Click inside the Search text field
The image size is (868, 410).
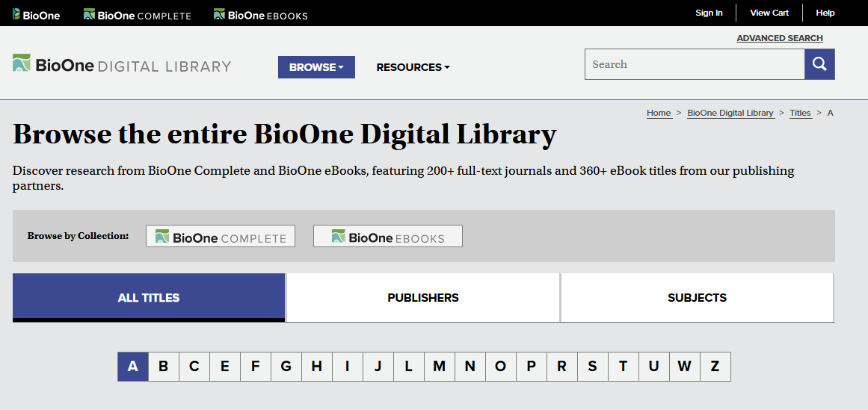point(694,64)
